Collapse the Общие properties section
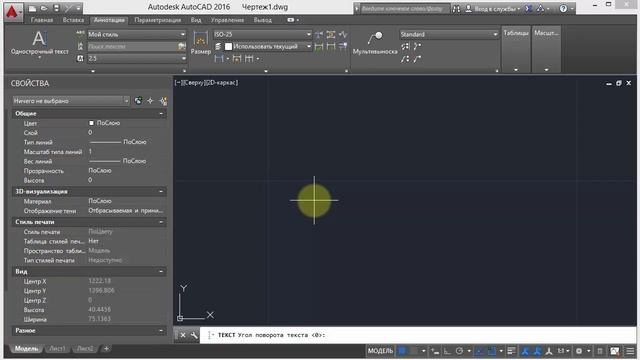Viewport: 640px width, 360px height. pos(161,113)
